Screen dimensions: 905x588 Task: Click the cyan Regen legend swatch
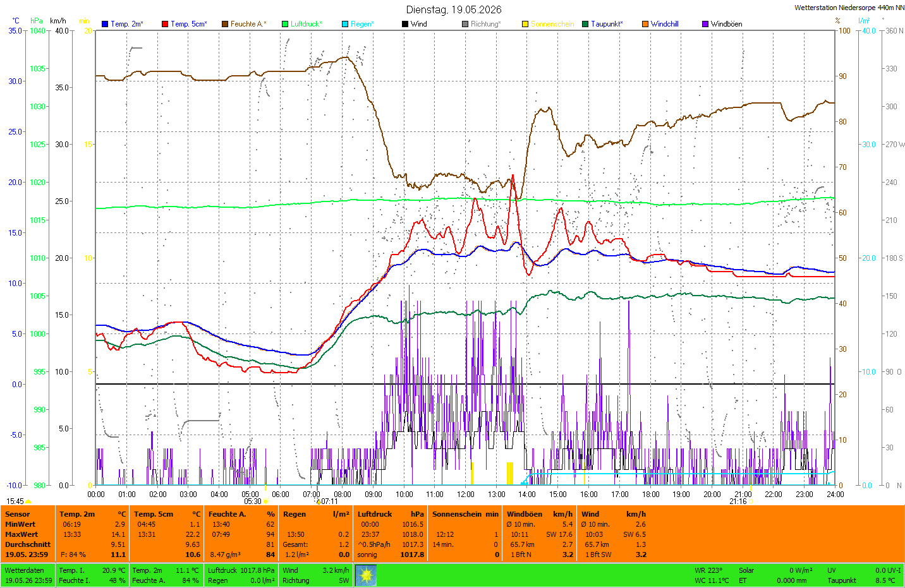[345, 24]
